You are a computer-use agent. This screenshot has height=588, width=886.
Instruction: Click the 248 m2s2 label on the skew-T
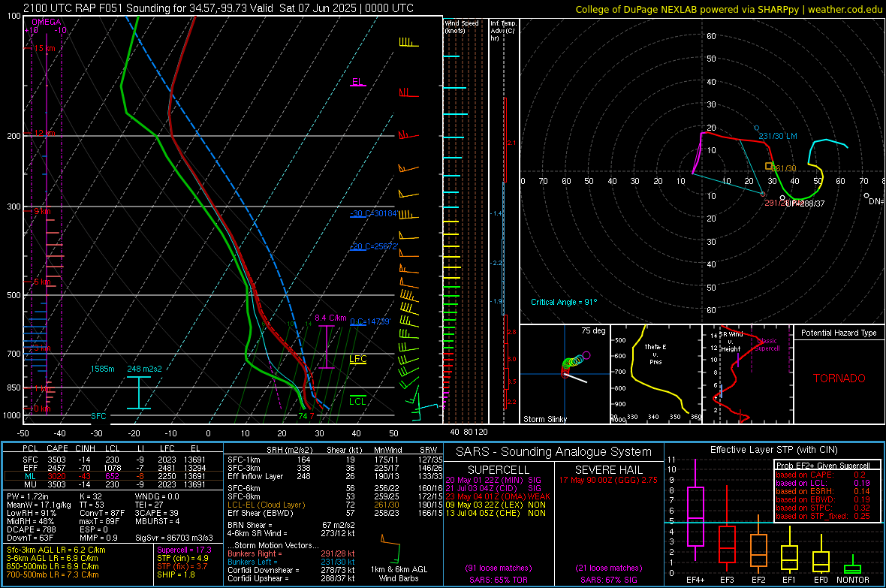point(144,369)
